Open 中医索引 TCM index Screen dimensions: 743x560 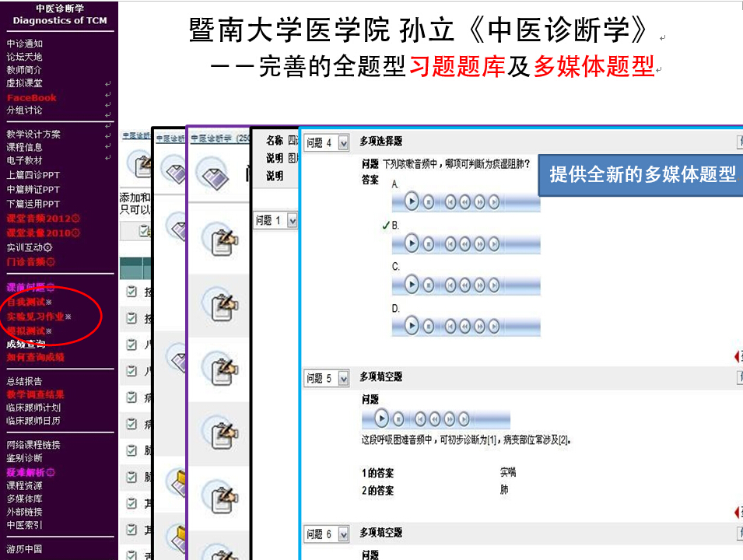click(25, 525)
